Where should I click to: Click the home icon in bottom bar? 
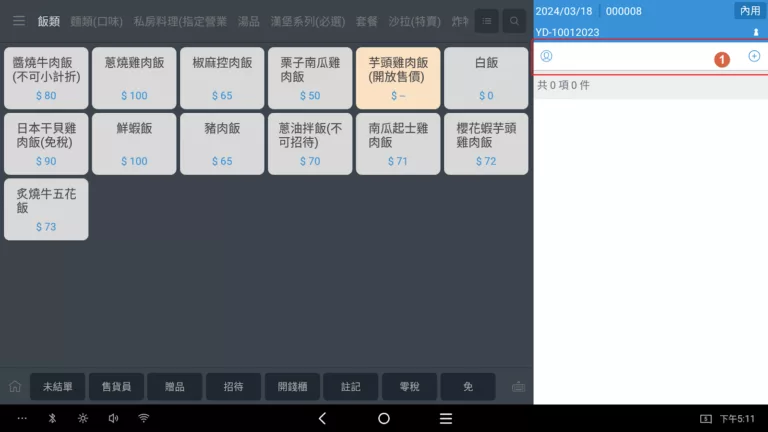point(15,387)
